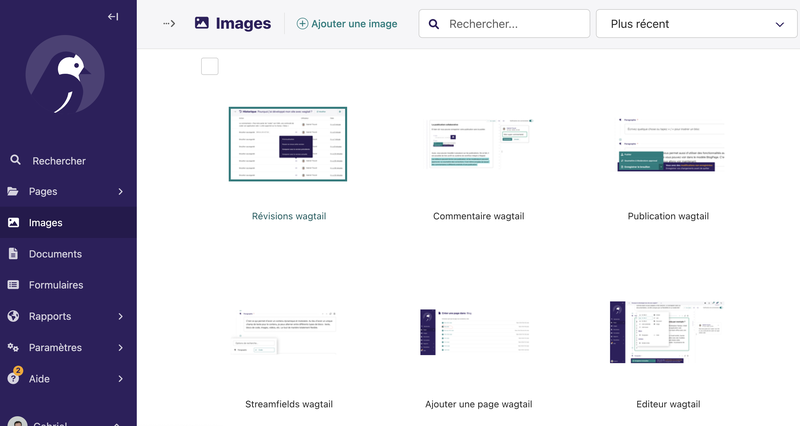Open the Révisions wagtail title link

pos(289,216)
